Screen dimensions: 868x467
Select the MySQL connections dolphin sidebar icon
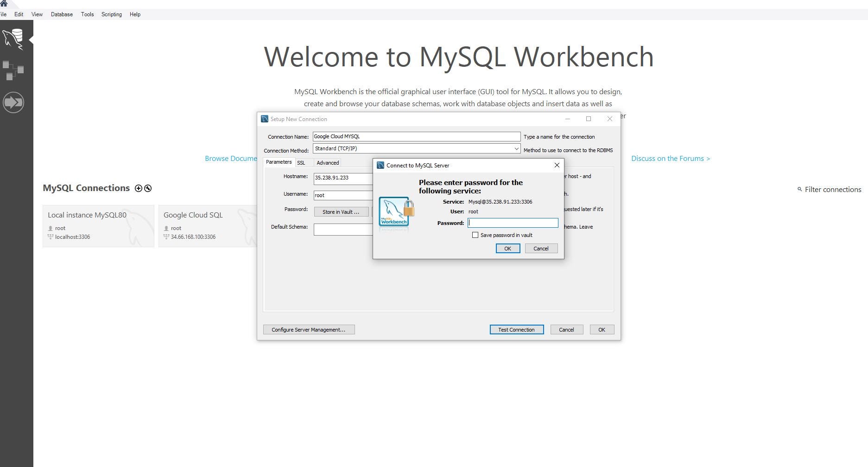13,39
